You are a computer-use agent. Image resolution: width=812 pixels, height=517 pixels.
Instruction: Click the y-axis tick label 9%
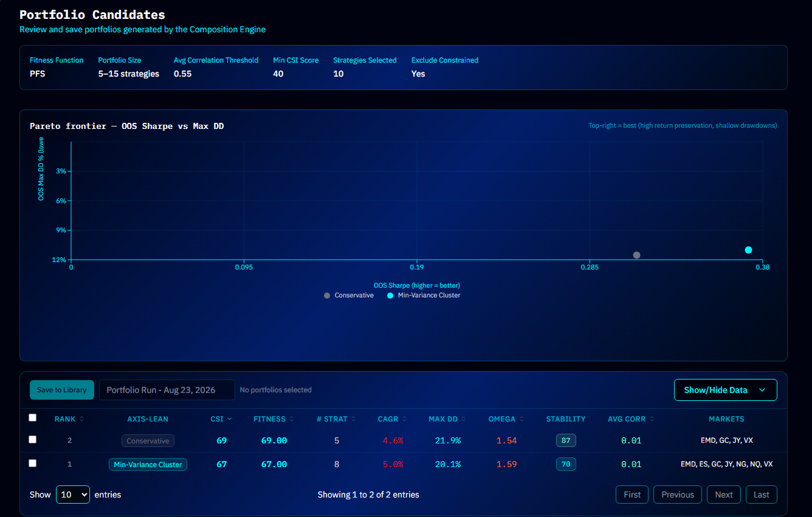(61, 231)
